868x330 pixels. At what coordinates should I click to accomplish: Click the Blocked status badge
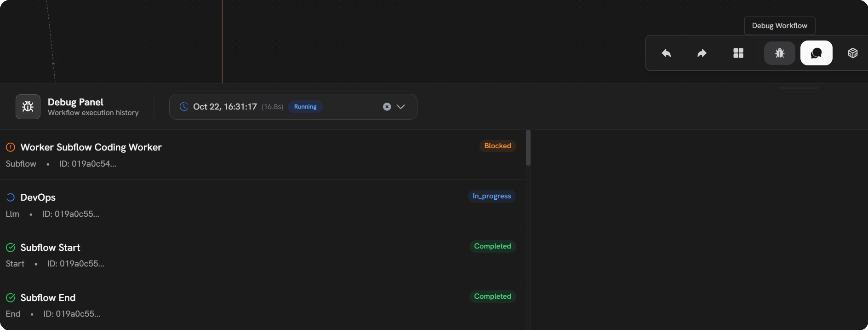point(497,146)
